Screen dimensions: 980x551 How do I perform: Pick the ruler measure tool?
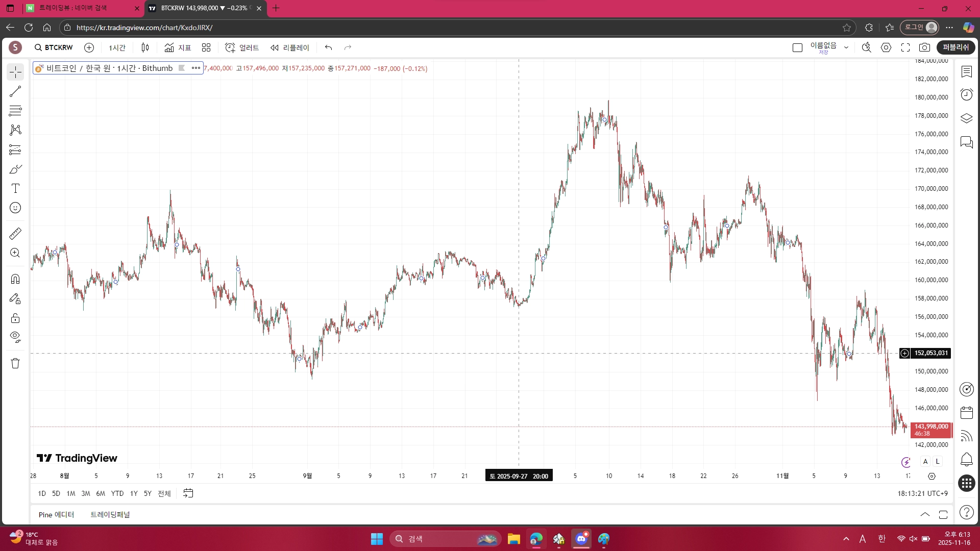(x=15, y=234)
